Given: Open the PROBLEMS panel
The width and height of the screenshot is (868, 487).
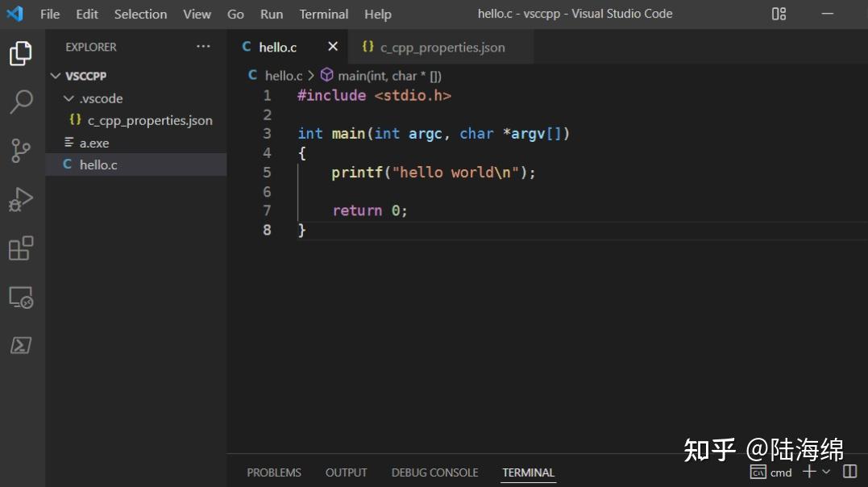Looking at the screenshot, I should coord(274,472).
